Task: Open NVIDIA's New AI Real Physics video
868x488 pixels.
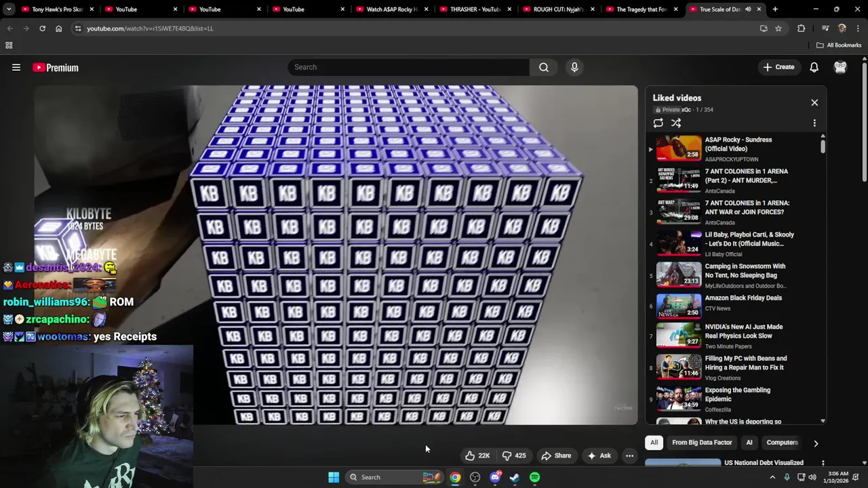Action: click(732, 335)
